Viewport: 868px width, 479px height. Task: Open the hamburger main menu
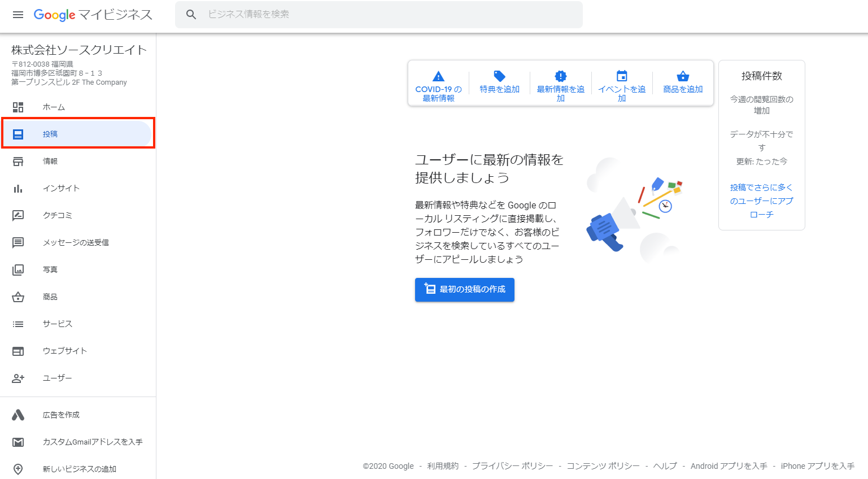[18, 15]
